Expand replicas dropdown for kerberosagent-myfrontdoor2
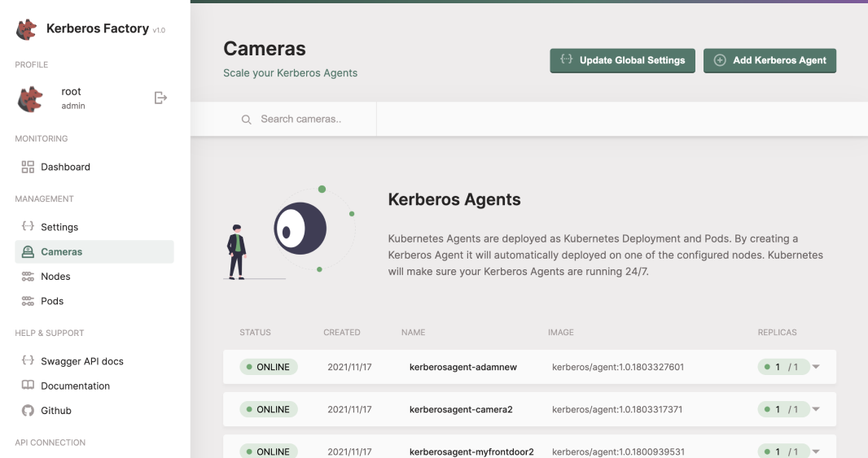The width and height of the screenshot is (868, 458). tap(816, 451)
